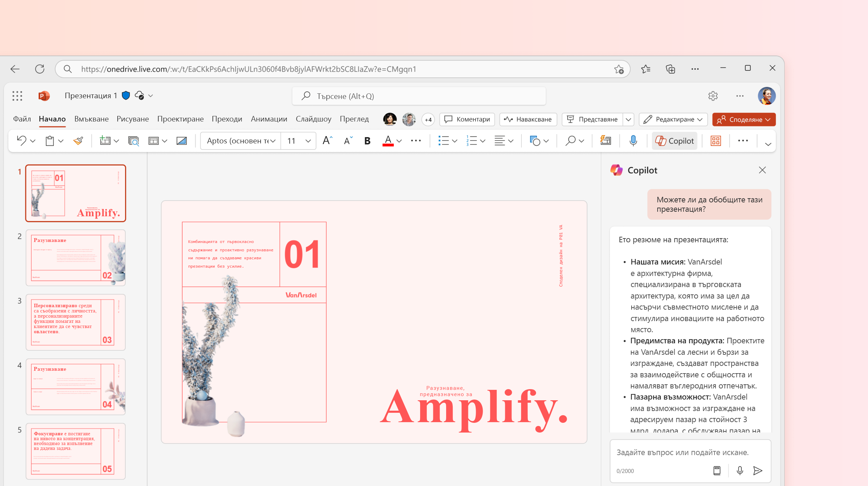Image resolution: width=868 pixels, height=486 pixels.
Task: Open the Файл menu
Action: pos(22,119)
